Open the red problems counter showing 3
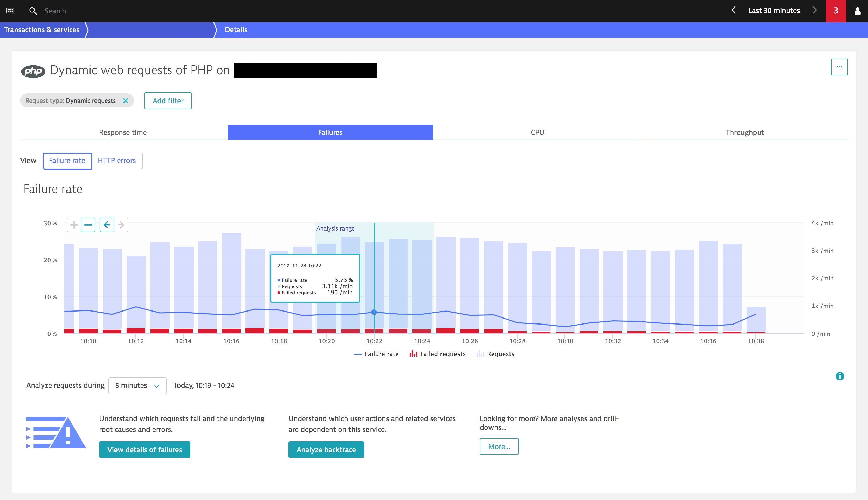The image size is (868, 500). (x=836, y=11)
